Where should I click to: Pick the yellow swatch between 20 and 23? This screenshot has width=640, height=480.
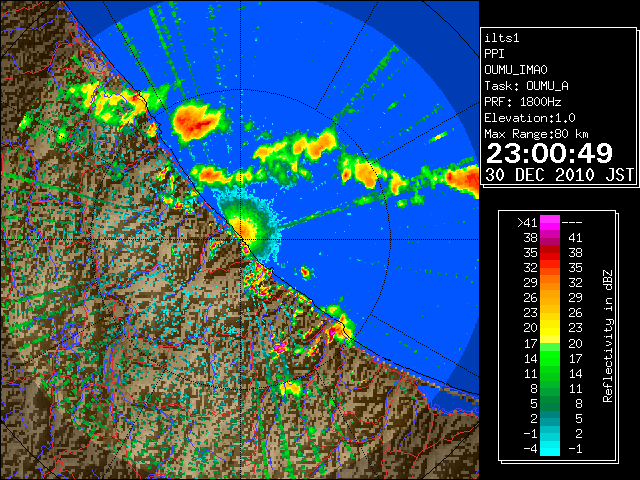click(550, 328)
